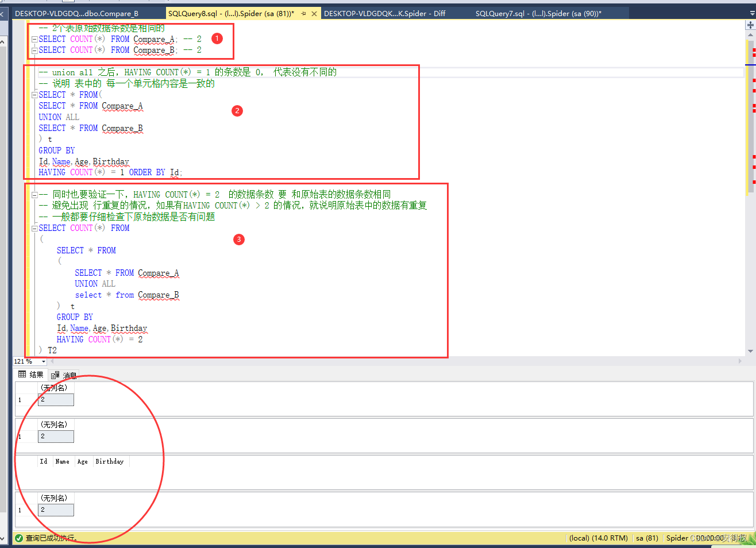Viewport: 756px width, 548px height.
Task: Select the Age column header in the results
Action: click(83, 461)
